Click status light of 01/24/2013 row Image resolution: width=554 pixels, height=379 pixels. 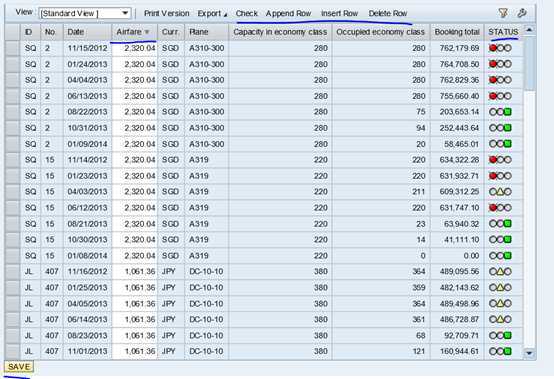(x=500, y=64)
